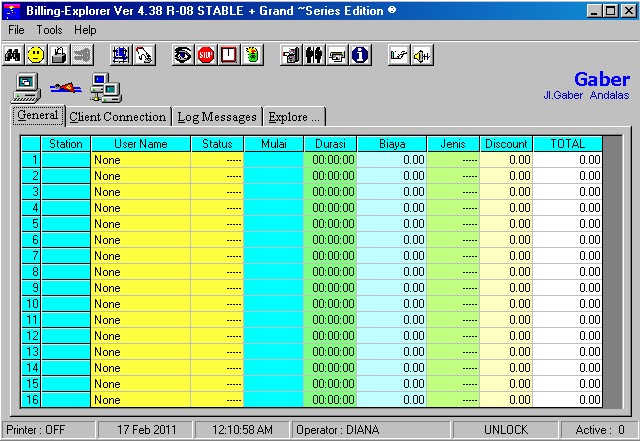Click the UNLOCK status panel
Viewport: 640px width, 441px height.
[x=505, y=430]
